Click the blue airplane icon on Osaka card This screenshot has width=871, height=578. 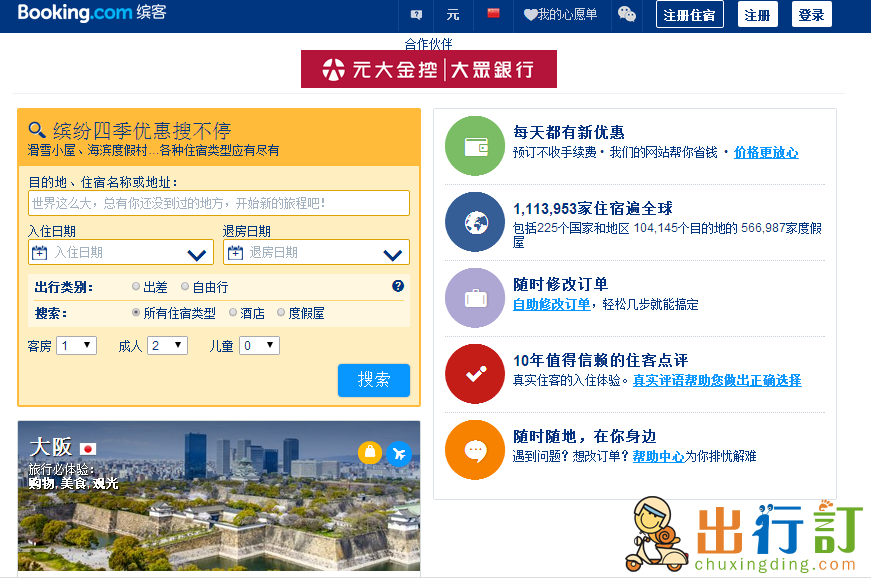[x=399, y=454]
